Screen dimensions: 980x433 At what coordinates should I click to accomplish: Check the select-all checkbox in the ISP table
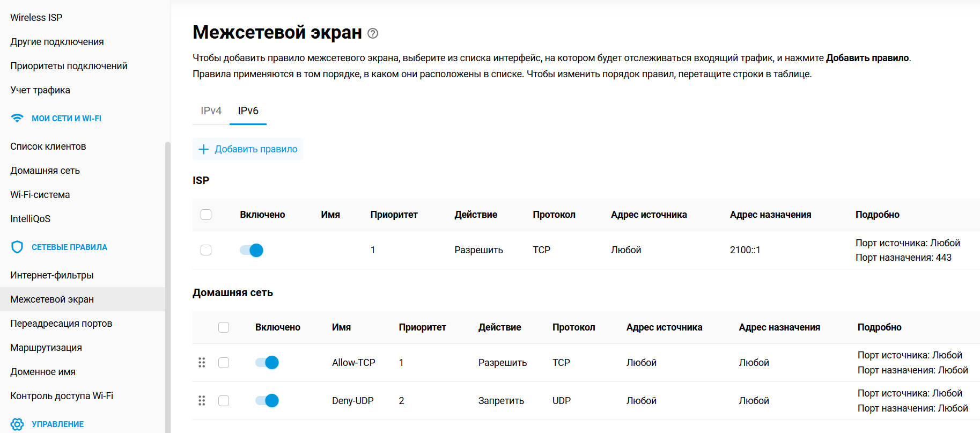[206, 214]
